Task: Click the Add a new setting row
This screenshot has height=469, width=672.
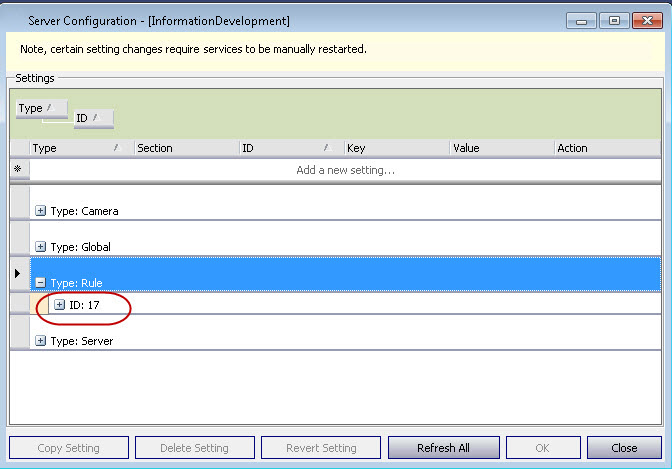Action: [345, 170]
